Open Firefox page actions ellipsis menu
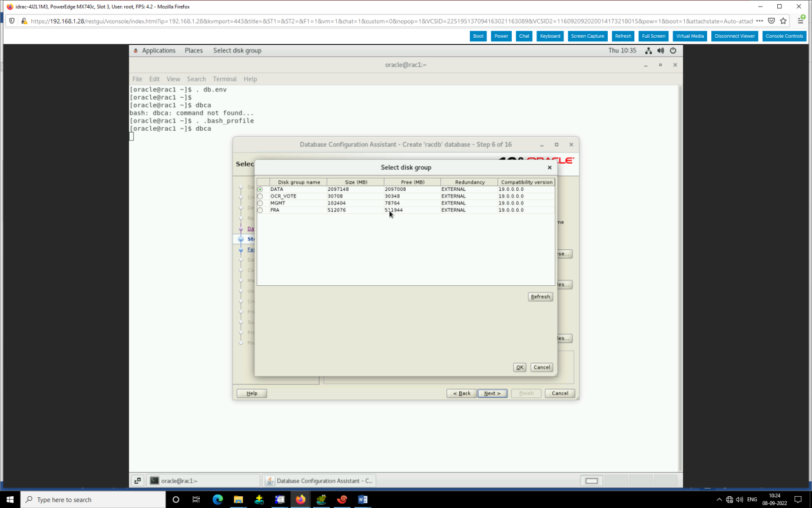 coord(760,21)
